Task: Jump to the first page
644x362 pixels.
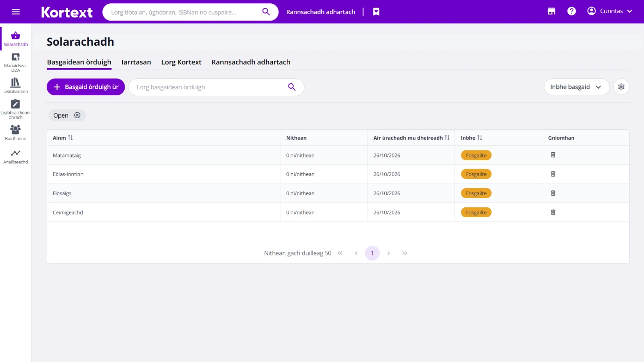Action: (x=340, y=253)
